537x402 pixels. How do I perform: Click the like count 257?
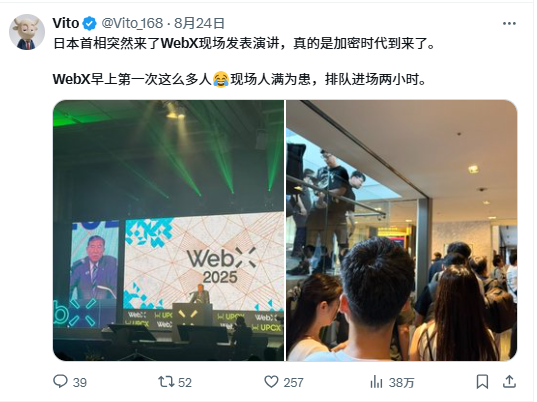(x=293, y=382)
